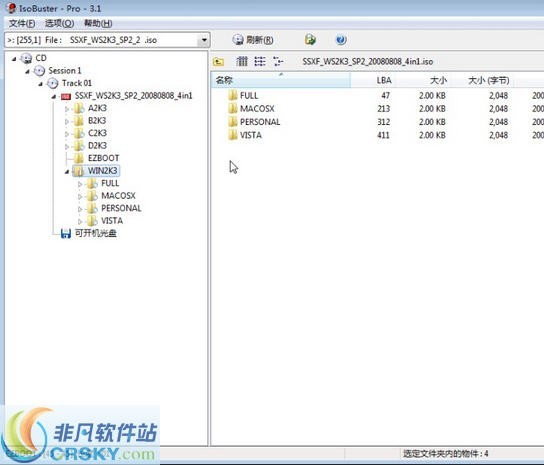This screenshot has width=544, height=465.
Task: Expand the FULL subfolder in tree
Action: click(x=80, y=184)
